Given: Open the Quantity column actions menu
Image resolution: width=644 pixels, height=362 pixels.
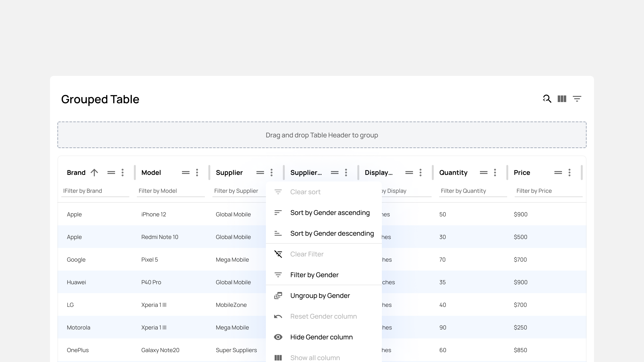Looking at the screenshot, I should point(495,173).
